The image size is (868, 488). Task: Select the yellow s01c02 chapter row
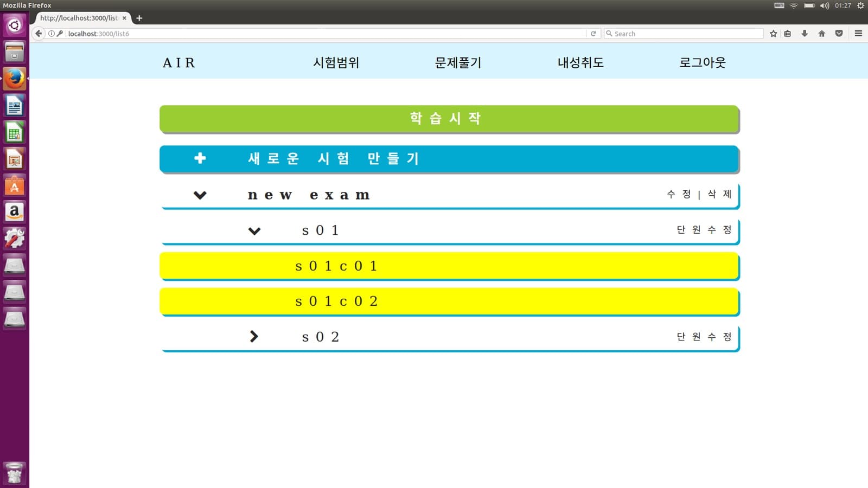[449, 301]
